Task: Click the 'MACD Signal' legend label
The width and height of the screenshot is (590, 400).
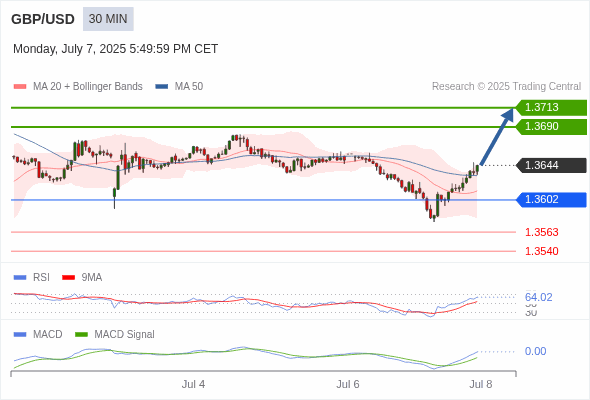Action: [x=125, y=335]
